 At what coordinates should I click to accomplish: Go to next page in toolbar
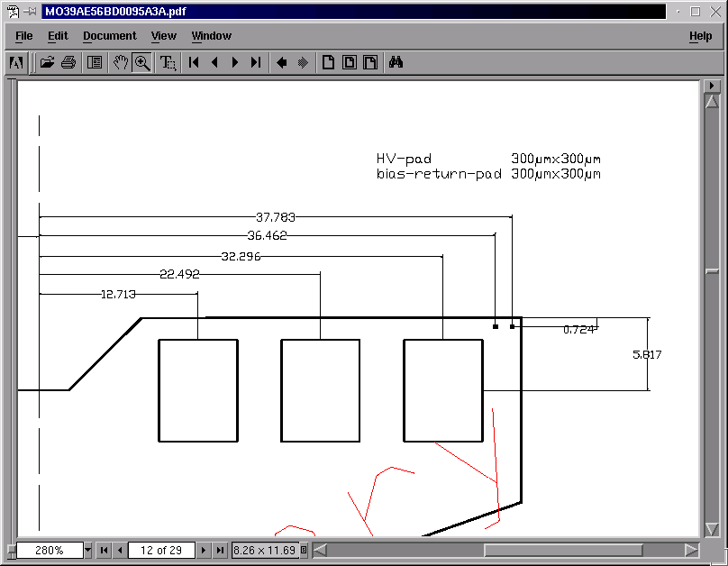(x=235, y=62)
